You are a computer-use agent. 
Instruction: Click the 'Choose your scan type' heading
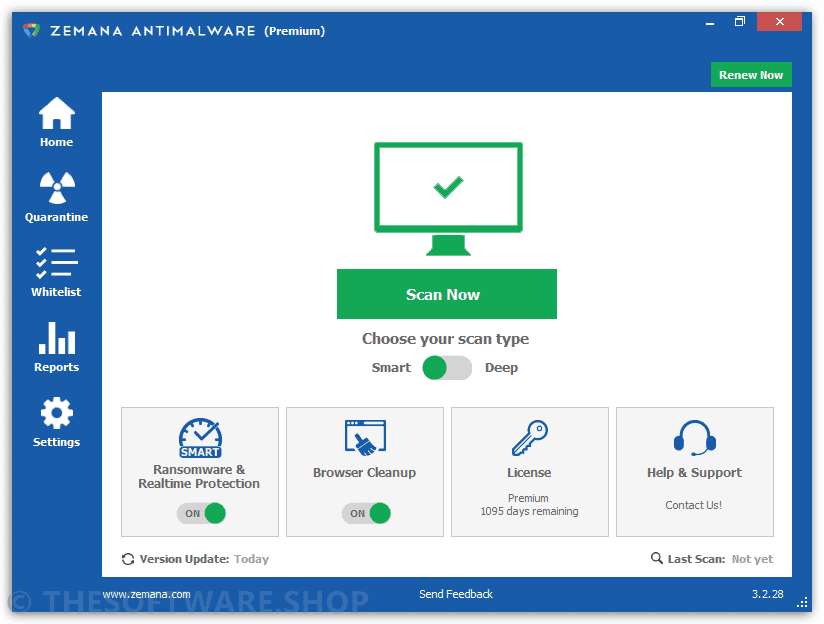click(446, 339)
